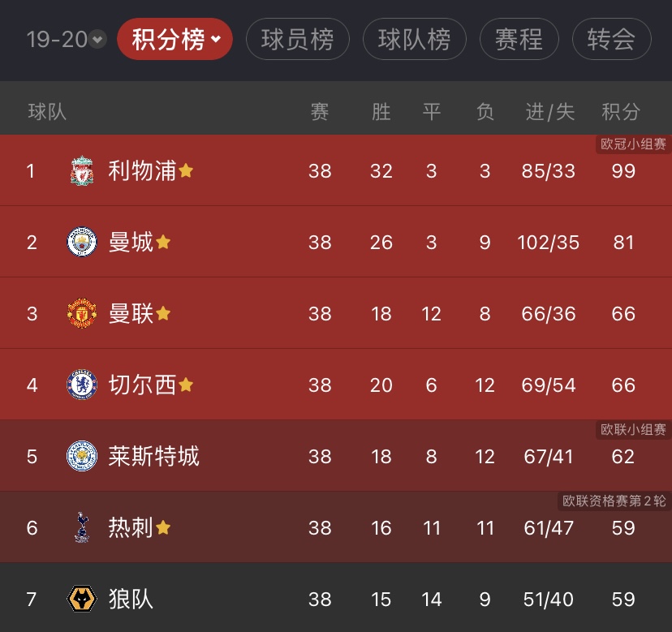
Task: Toggle the star next to 曼城
Action: click(163, 243)
